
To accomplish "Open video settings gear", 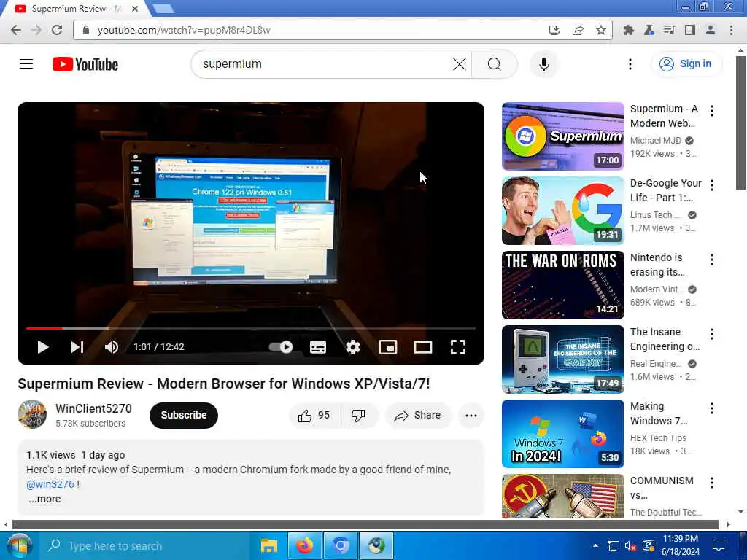I will click(353, 347).
